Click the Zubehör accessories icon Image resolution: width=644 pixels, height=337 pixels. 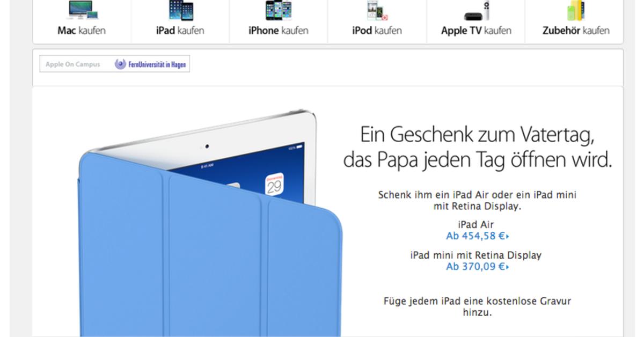pyautogui.click(x=576, y=10)
